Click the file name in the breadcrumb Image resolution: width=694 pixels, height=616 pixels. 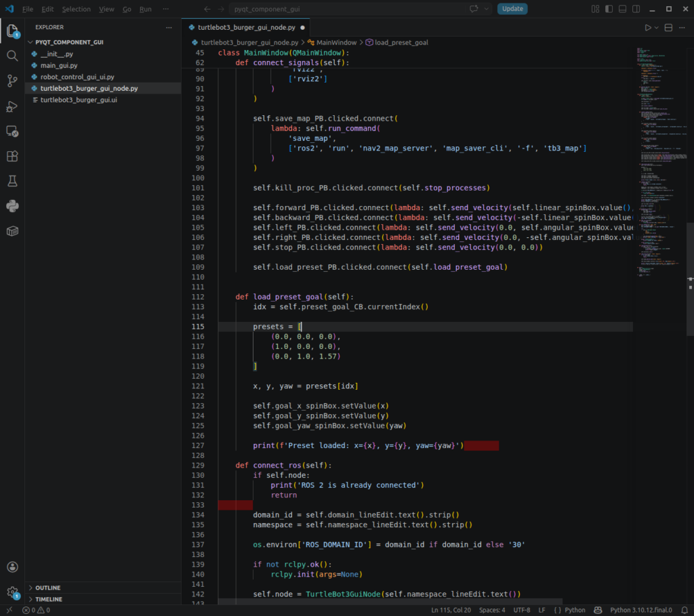[249, 43]
